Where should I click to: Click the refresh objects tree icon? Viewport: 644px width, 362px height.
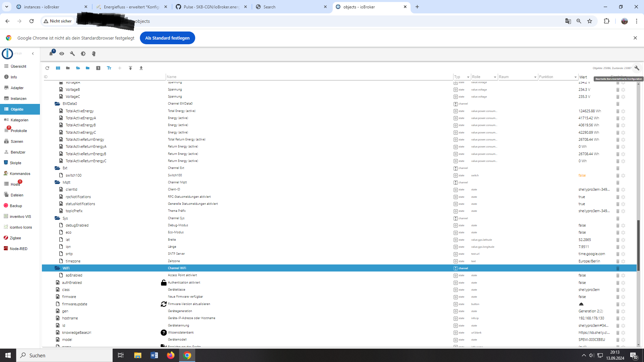click(x=47, y=68)
